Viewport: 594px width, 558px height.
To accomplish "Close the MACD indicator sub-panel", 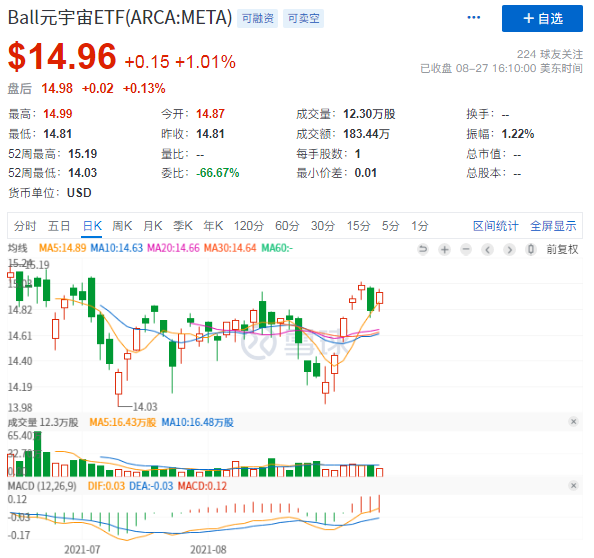I will (574, 485).
